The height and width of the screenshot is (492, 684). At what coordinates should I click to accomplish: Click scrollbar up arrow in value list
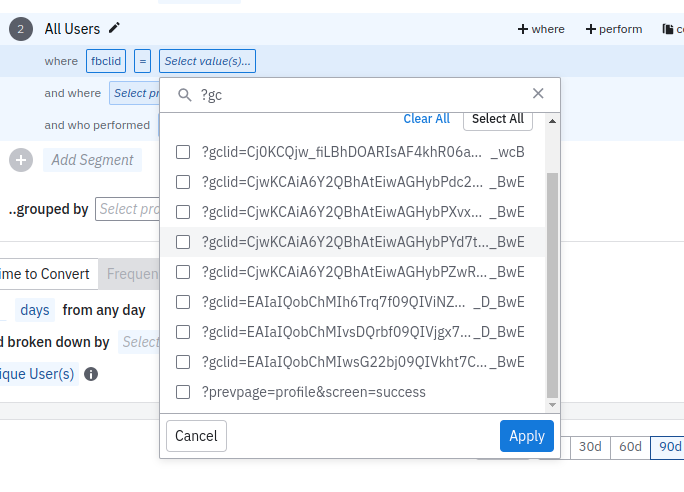[552, 121]
